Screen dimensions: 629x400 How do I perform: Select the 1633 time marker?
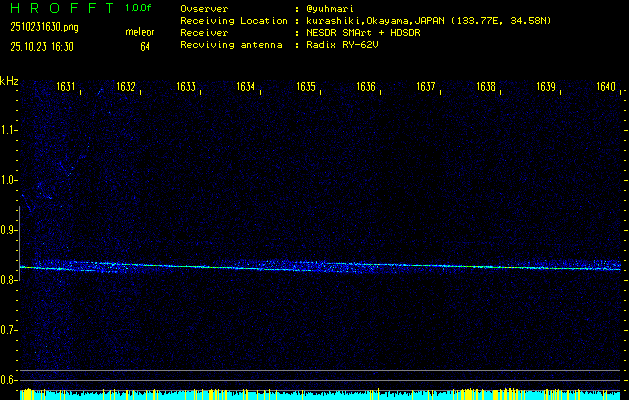point(186,87)
